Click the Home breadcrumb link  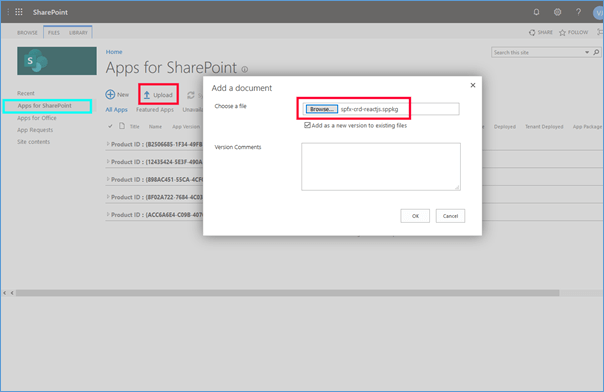click(114, 52)
